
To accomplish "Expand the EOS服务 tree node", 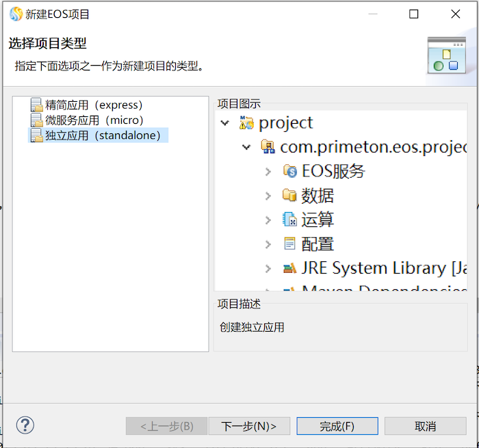I will coord(268,172).
